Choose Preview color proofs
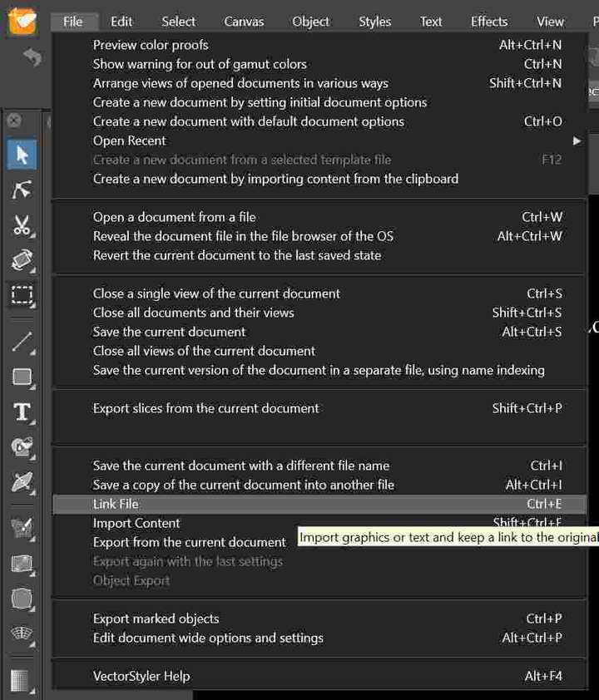 click(319, 45)
